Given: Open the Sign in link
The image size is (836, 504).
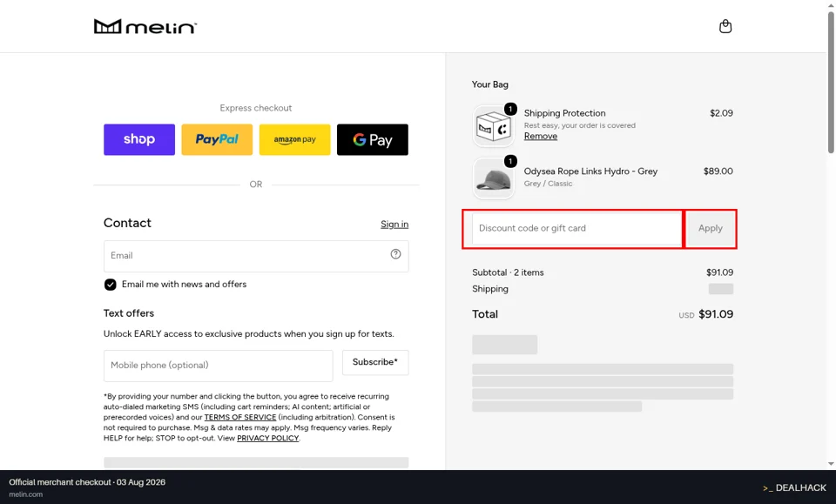Looking at the screenshot, I should click(x=394, y=225).
